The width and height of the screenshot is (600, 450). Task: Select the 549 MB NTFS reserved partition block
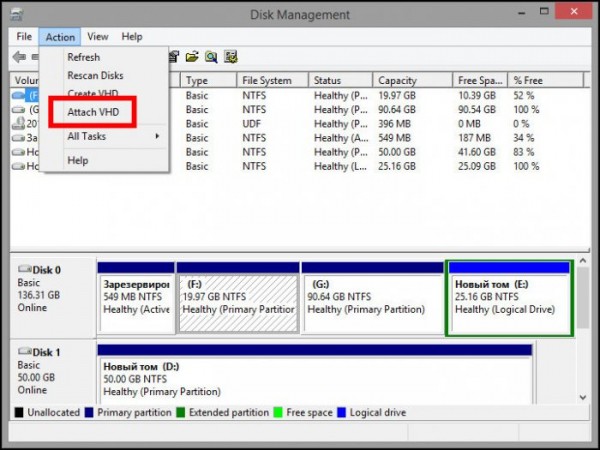[136, 298]
